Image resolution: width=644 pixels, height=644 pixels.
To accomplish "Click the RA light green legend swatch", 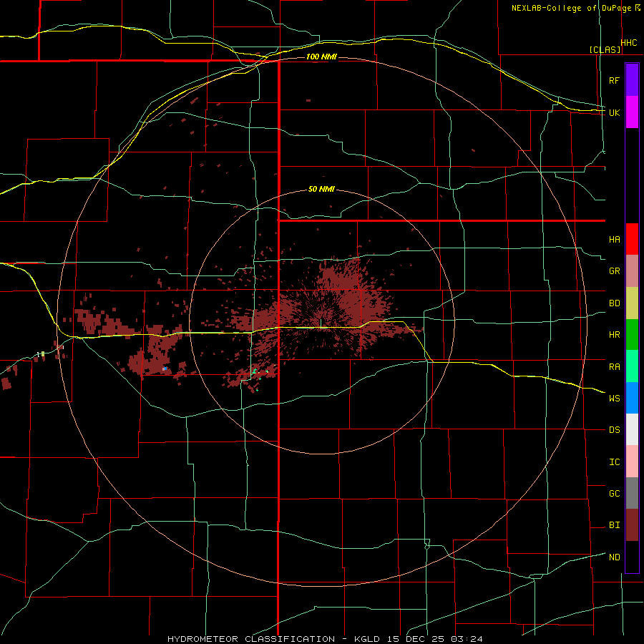I will pos(632,366).
